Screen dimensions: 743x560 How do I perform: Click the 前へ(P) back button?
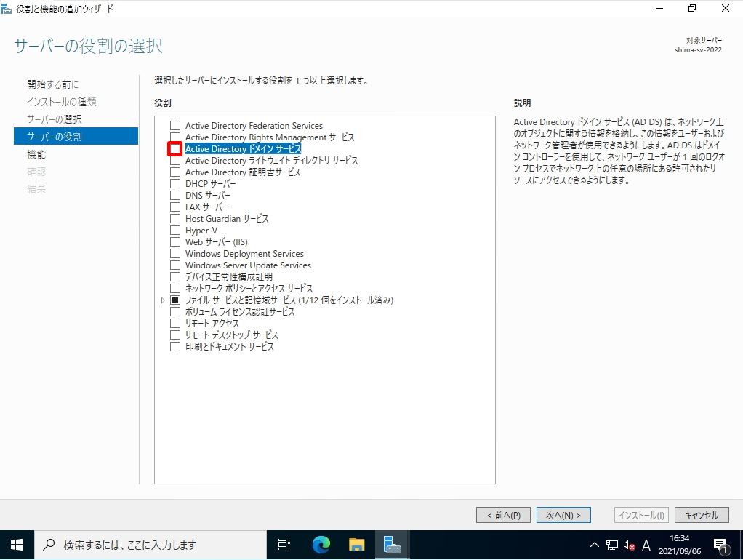click(x=503, y=515)
